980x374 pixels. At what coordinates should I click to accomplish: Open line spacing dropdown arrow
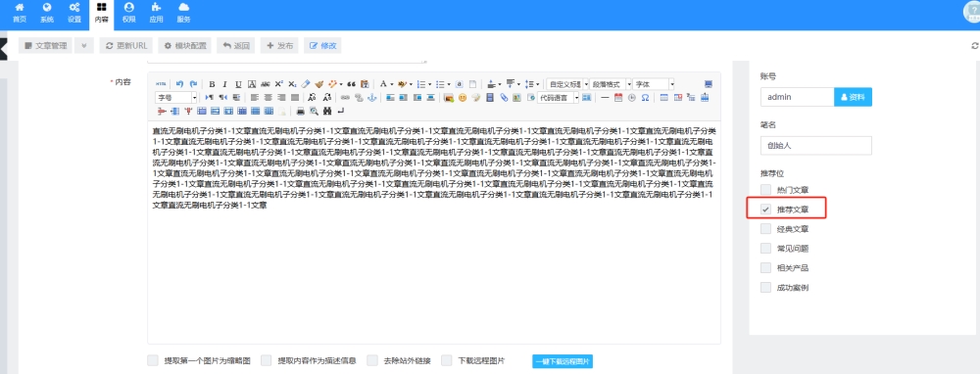click(x=537, y=84)
